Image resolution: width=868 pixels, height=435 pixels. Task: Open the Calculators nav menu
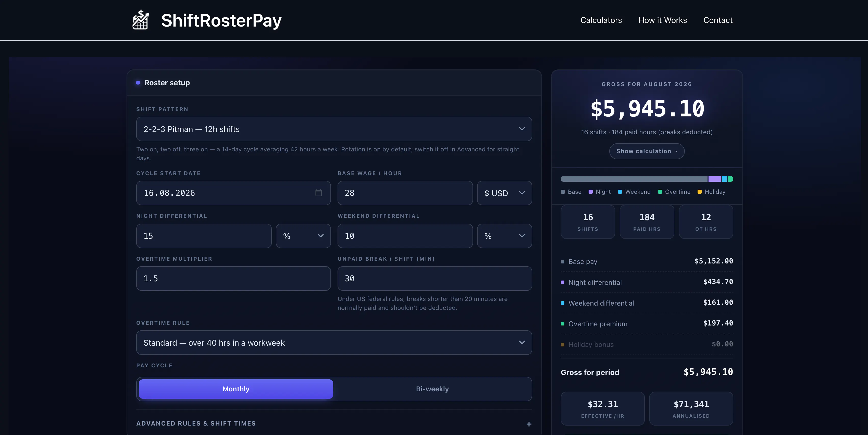point(601,20)
